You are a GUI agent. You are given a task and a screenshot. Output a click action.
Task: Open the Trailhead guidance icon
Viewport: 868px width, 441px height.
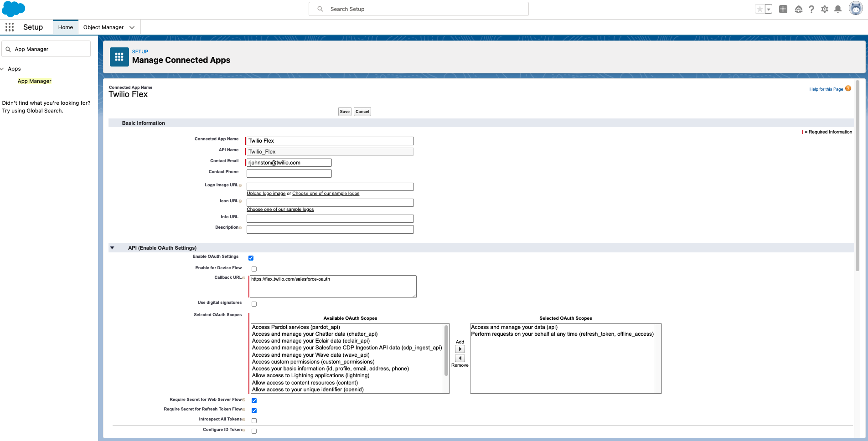click(798, 9)
